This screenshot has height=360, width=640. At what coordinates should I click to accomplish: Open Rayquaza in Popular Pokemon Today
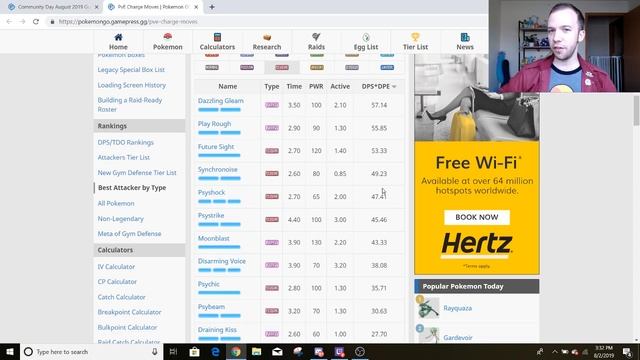458,308
